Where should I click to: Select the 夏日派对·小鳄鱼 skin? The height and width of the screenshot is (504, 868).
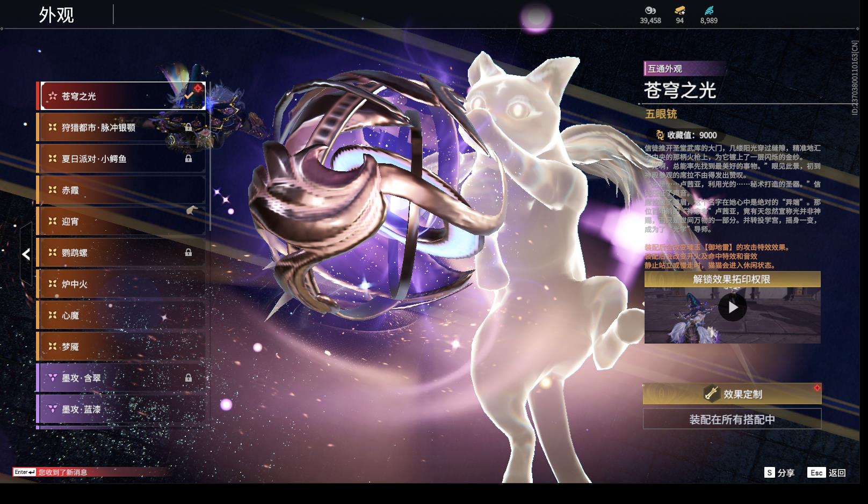tap(121, 159)
